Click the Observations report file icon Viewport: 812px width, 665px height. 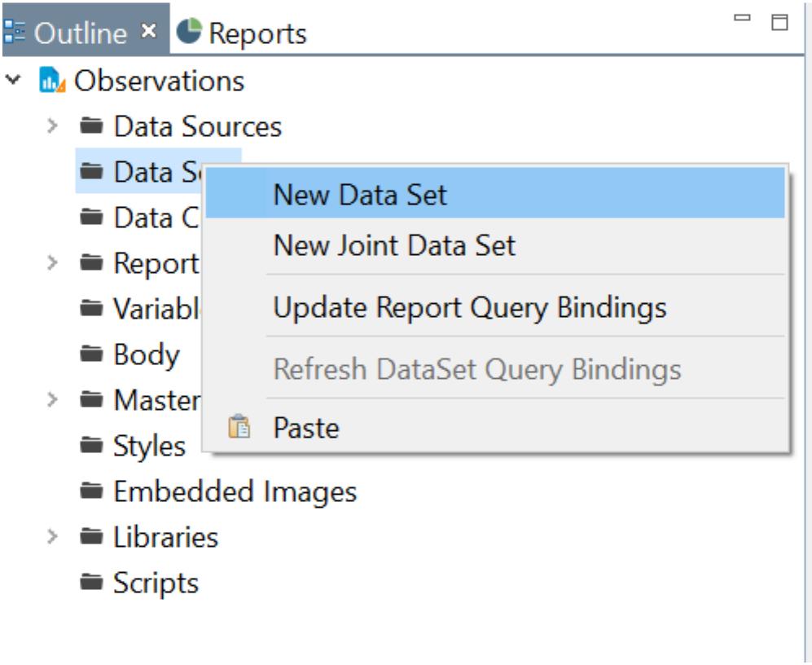point(52,81)
